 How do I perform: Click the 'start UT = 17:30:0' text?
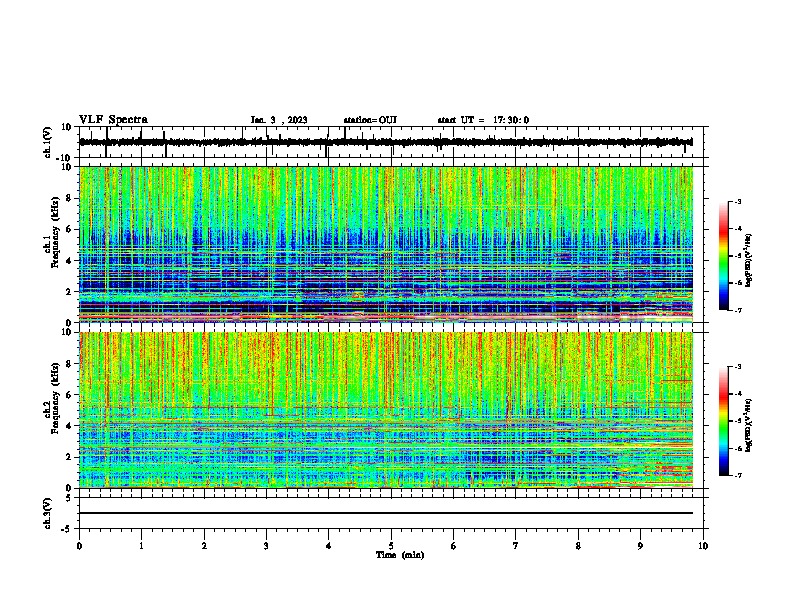pos(483,120)
